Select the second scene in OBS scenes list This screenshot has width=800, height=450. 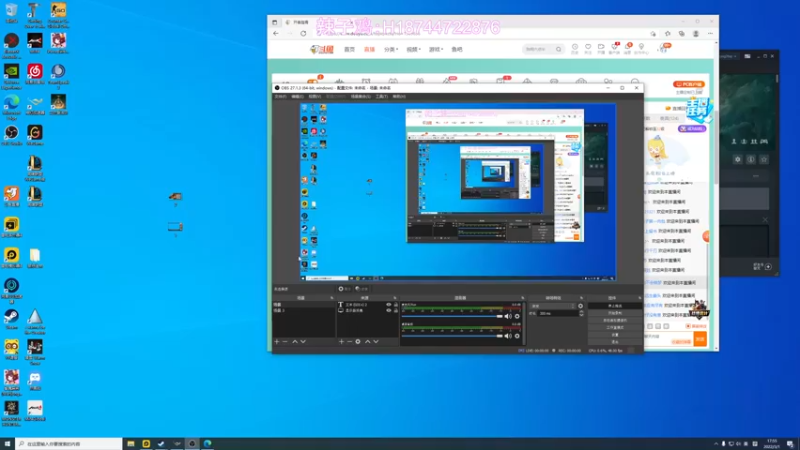[x=304, y=310]
